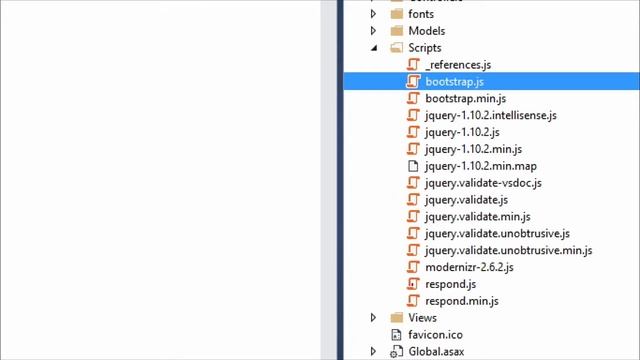The image size is (640, 360).
Task: Select jquery.validate.unobtrusive.js file name
Action: pyautogui.click(x=497, y=233)
